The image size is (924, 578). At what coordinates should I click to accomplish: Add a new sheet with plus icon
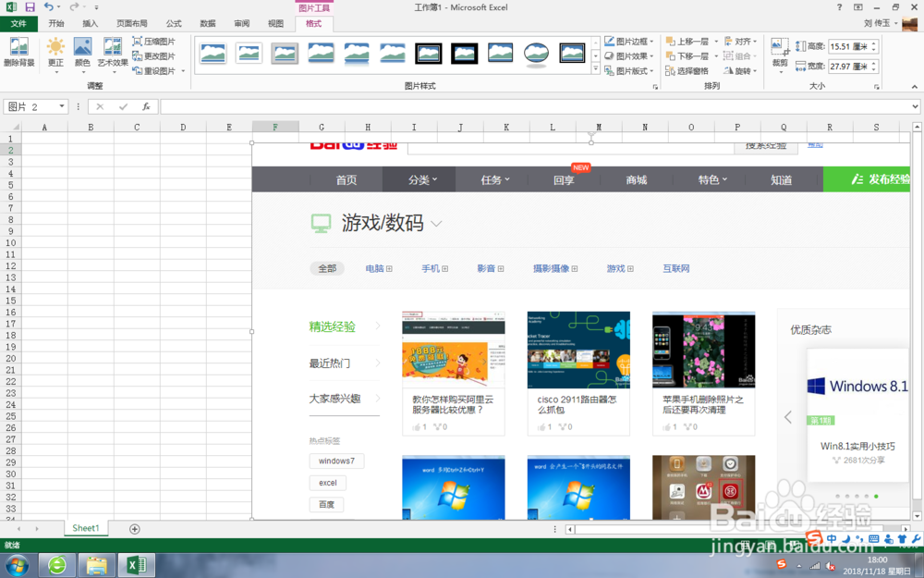coord(134,529)
